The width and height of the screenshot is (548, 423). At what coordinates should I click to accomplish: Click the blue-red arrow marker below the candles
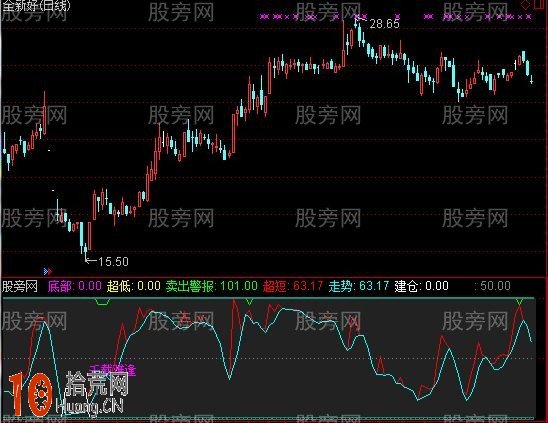[48, 271]
